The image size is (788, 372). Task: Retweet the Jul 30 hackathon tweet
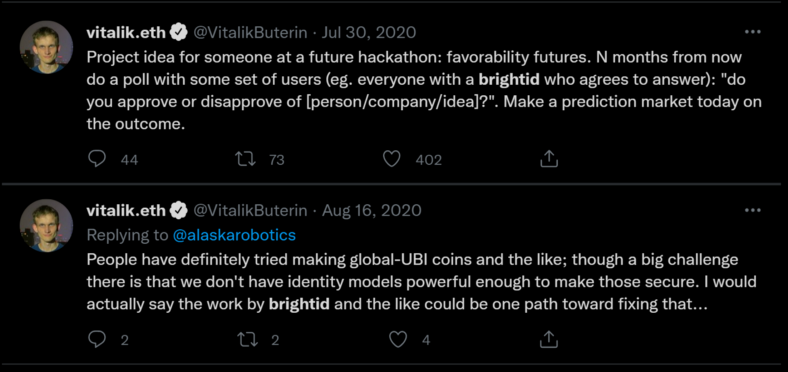coord(246,159)
